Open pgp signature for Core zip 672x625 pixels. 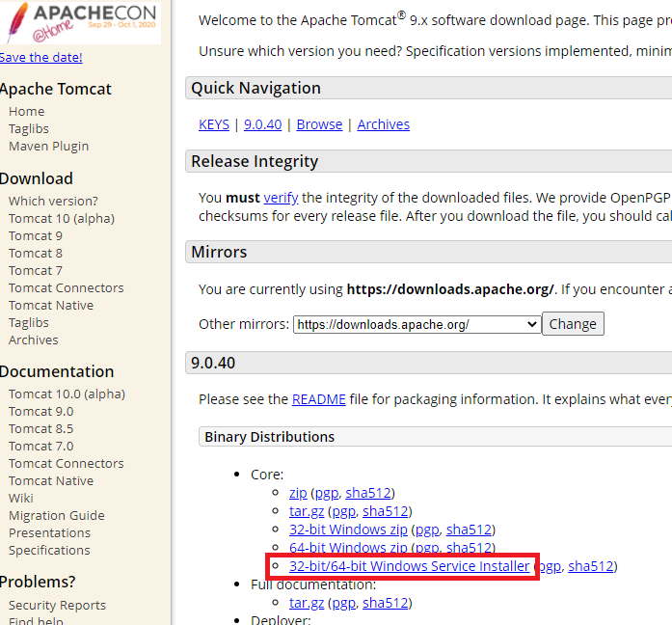[327, 493]
